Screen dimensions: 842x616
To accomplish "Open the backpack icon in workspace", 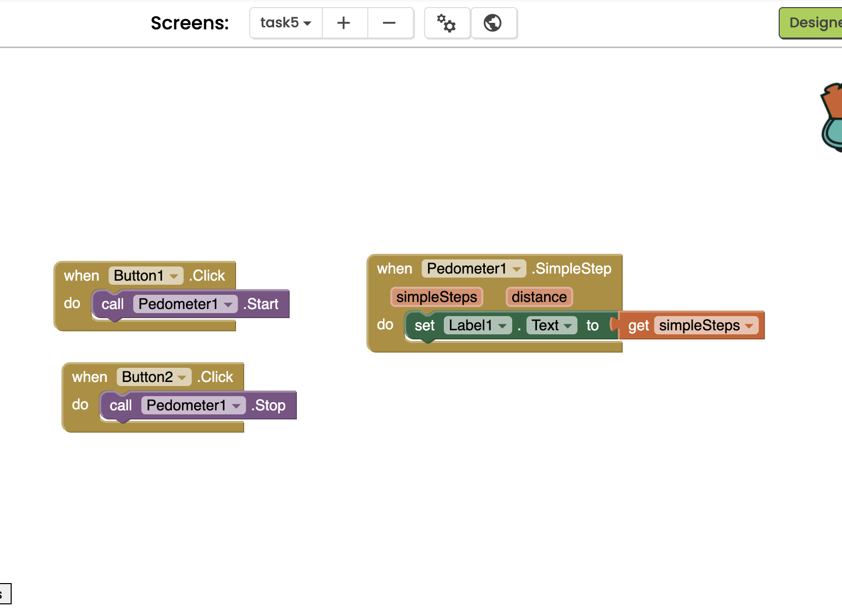I will coord(831,118).
